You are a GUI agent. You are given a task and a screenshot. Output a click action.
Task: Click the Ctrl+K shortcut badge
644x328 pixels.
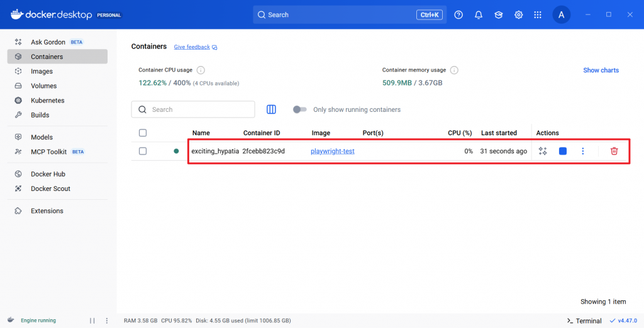429,15
